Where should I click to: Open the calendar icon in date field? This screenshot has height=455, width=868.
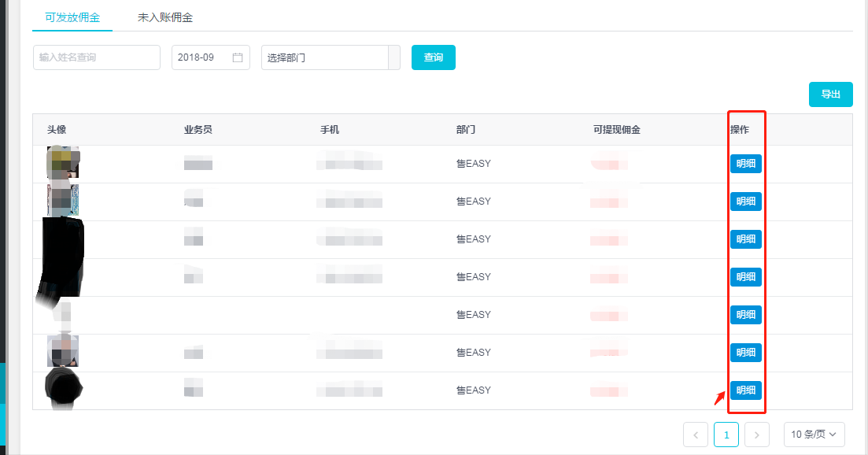click(x=238, y=57)
